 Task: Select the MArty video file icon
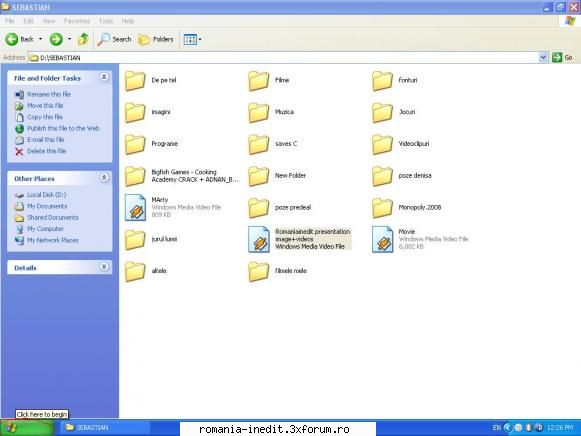click(135, 207)
